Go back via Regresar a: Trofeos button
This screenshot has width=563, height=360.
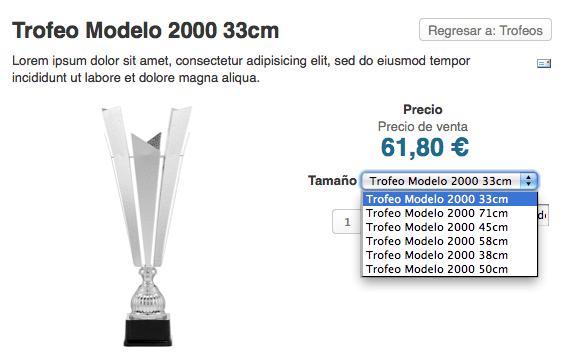tap(485, 30)
